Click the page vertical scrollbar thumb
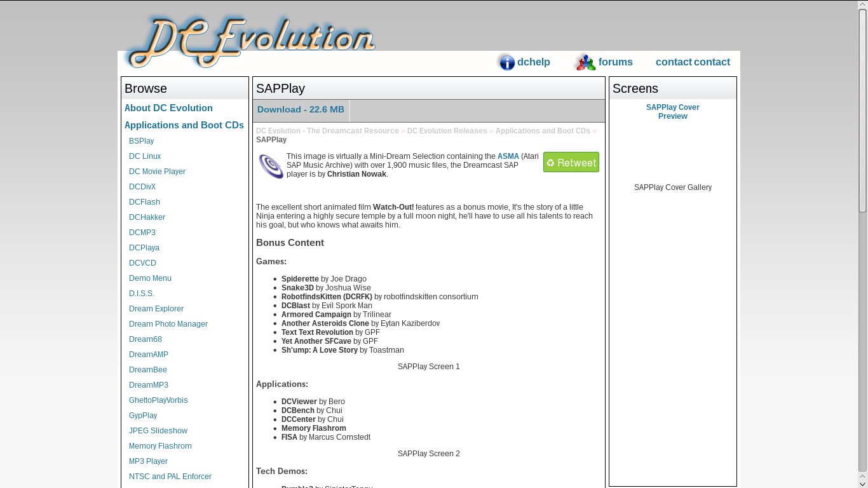 click(x=862, y=111)
